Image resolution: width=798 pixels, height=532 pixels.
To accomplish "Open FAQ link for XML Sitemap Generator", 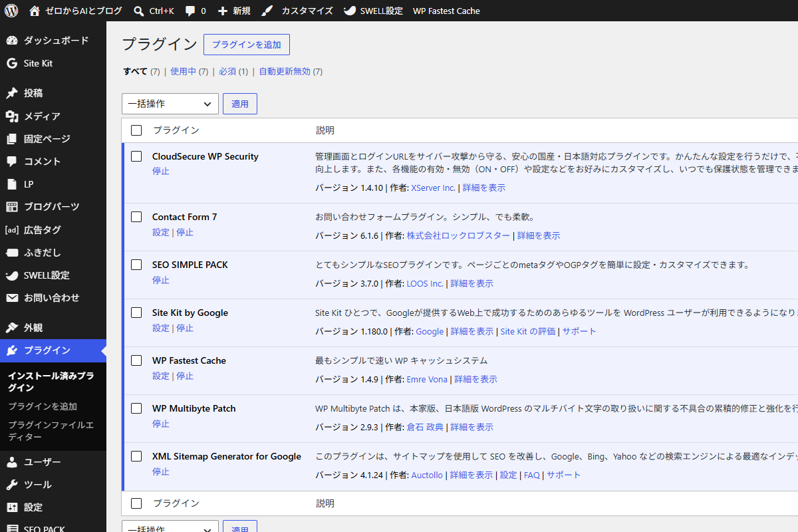I will pos(532,475).
